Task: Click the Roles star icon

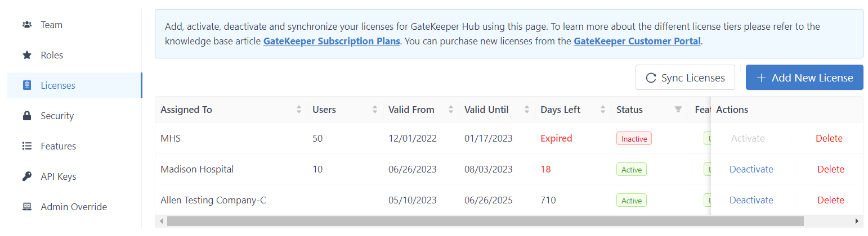Action: point(26,55)
